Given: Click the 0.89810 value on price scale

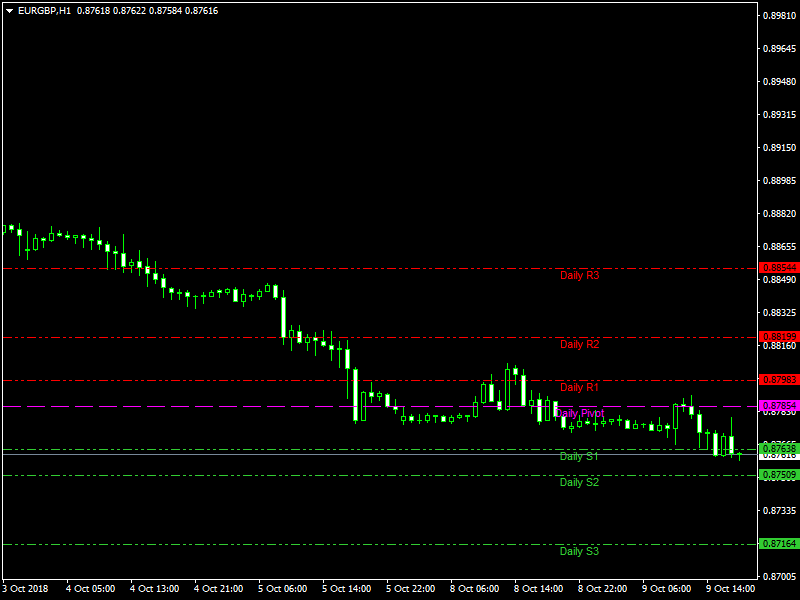Looking at the screenshot, I should tap(780, 16).
